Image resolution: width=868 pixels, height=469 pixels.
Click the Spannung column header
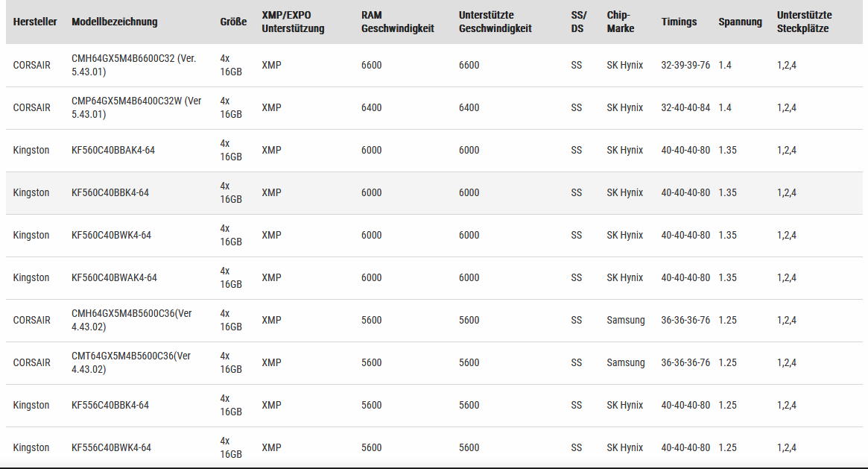click(x=740, y=22)
